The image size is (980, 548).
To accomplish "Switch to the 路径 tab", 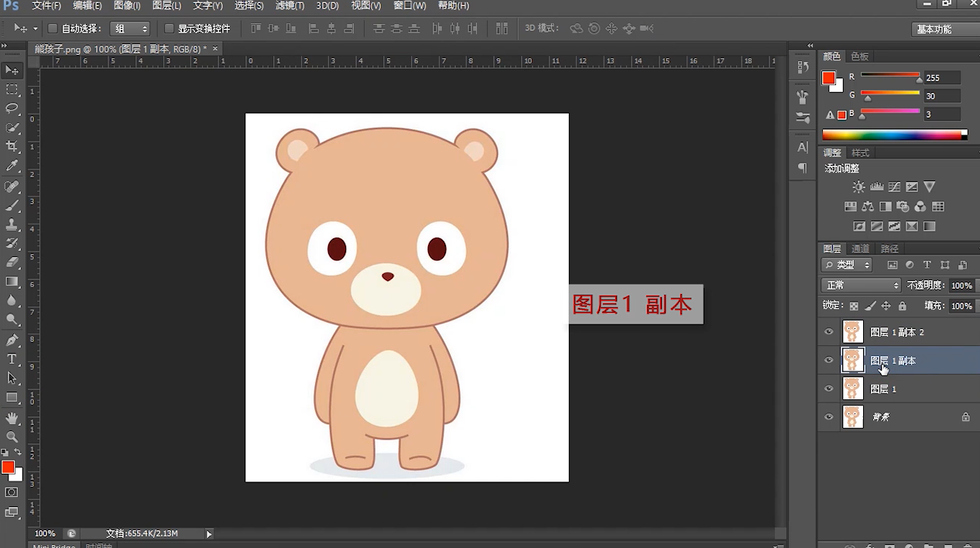I will point(890,248).
